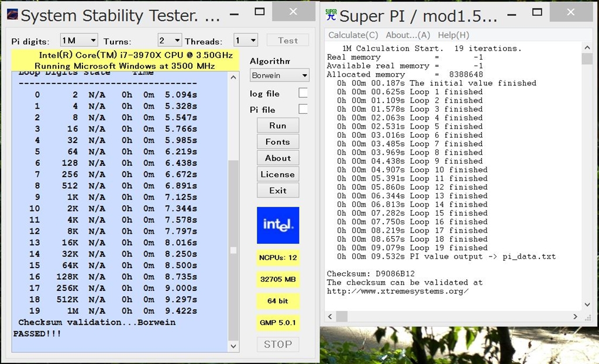This screenshot has width=599, height=364.
Task: Click the Run button
Action: point(278,126)
